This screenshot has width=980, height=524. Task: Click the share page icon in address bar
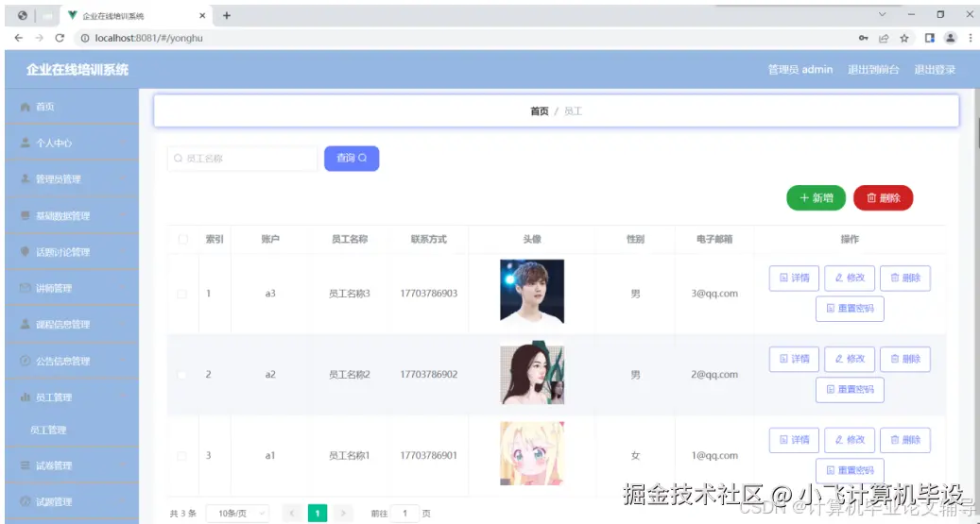(x=884, y=38)
